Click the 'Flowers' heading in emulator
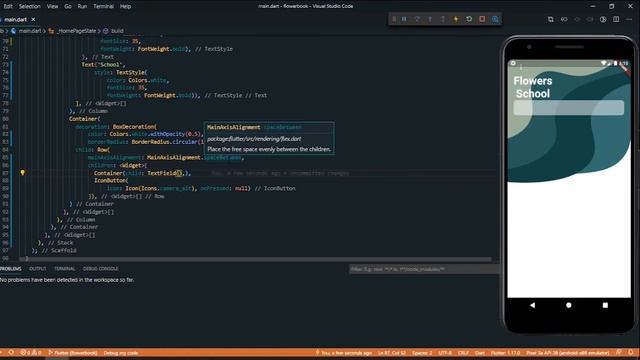The height and width of the screenshot is (360, 640). [x=533, y=81]
